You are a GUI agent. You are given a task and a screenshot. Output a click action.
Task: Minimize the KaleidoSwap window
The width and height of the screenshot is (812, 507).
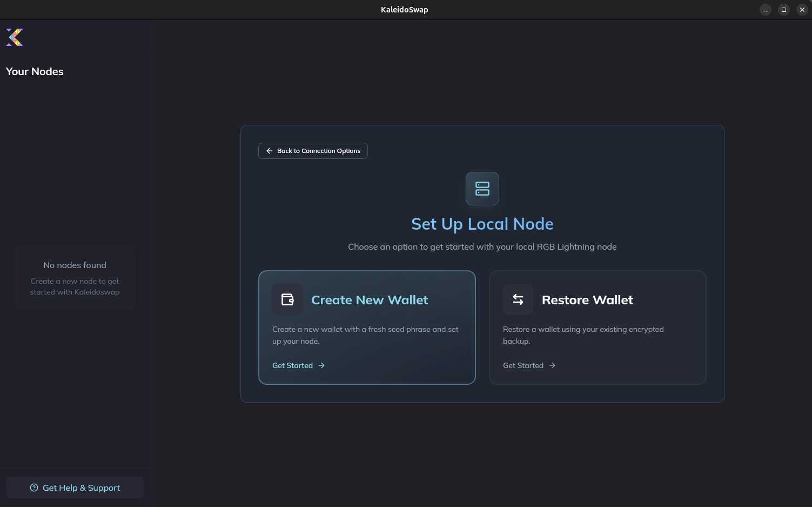point(766,10)
